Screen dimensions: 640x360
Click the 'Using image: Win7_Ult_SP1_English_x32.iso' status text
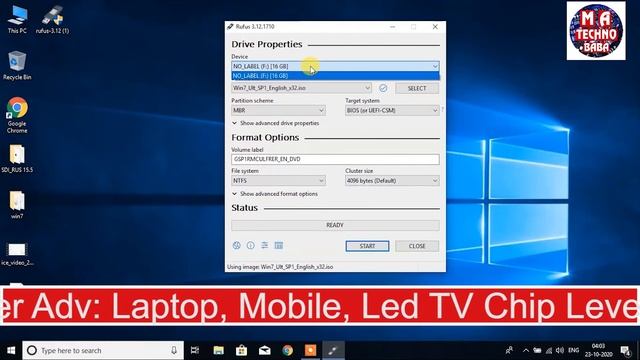(280, 267)
